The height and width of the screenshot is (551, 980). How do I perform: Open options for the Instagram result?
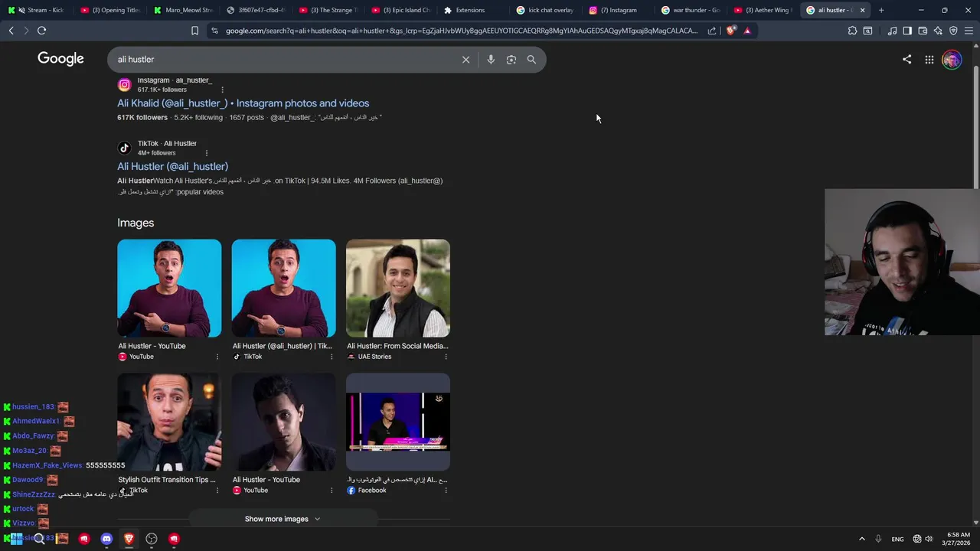click(222, 90)
